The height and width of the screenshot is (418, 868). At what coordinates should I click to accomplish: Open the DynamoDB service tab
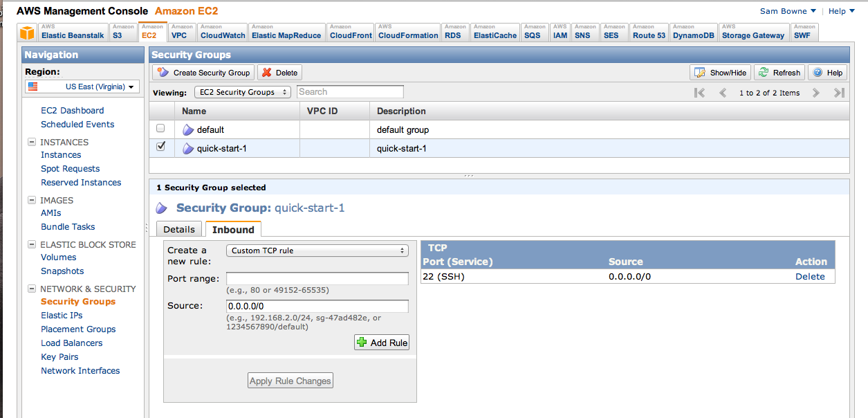point(694,33)
